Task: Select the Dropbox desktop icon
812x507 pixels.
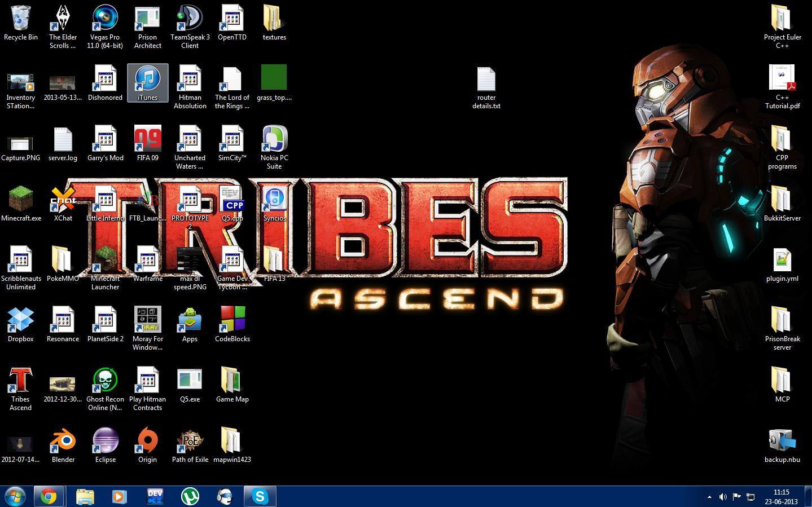Action: [21, 325]
